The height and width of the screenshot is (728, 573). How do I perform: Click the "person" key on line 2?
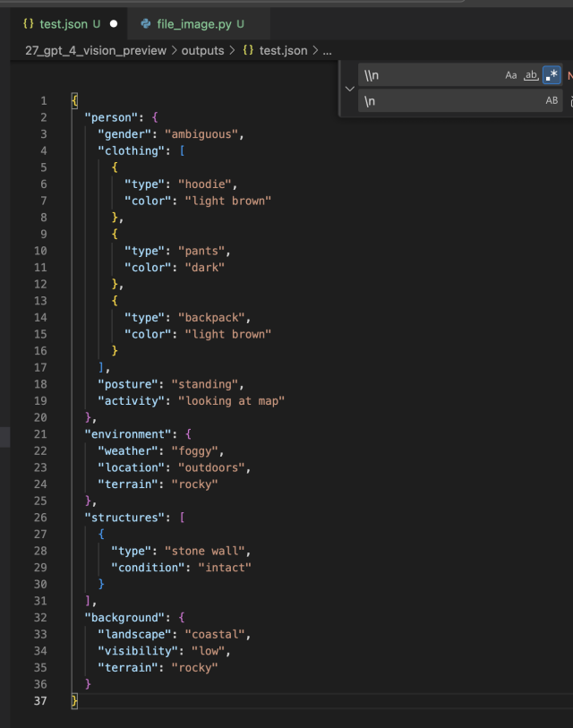111,117
